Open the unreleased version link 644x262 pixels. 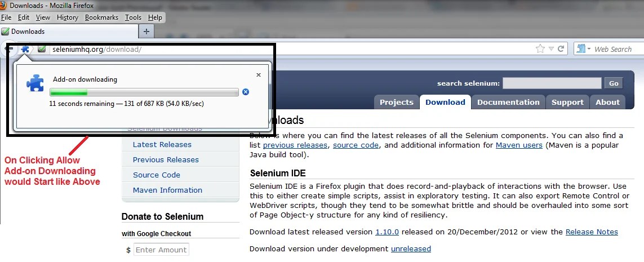[x=411, y=248]
